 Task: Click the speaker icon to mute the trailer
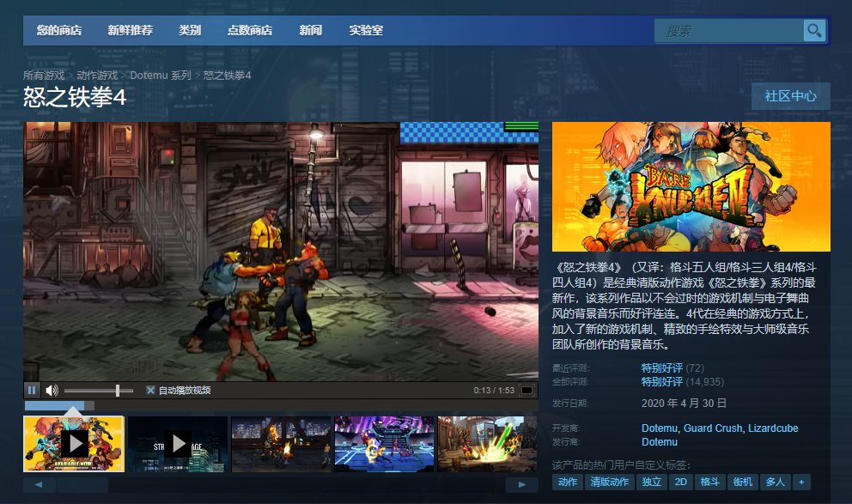[x=53, y=389]
